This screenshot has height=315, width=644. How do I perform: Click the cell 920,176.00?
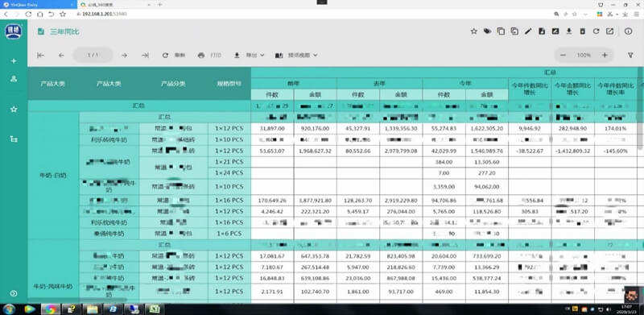click(316, 129)
